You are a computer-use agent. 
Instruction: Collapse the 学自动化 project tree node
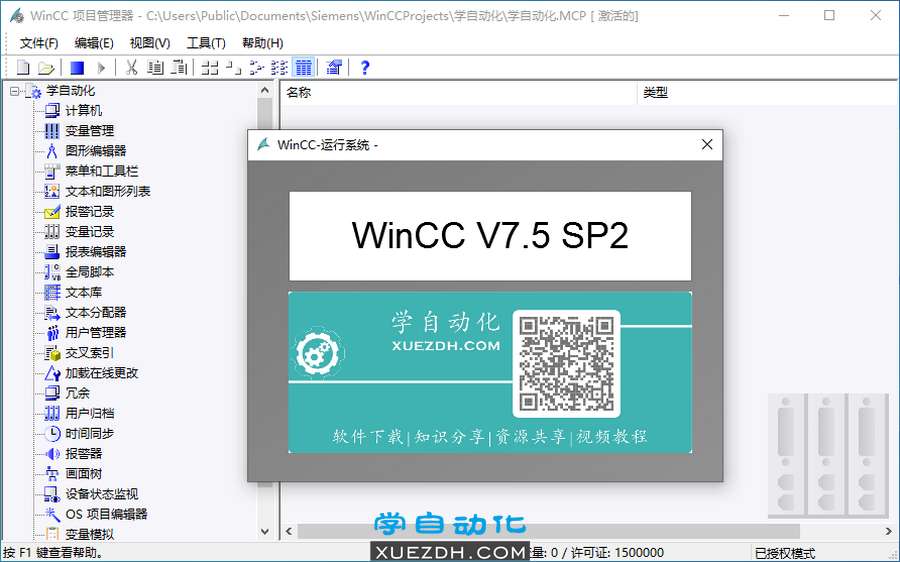tap(15, 91)
